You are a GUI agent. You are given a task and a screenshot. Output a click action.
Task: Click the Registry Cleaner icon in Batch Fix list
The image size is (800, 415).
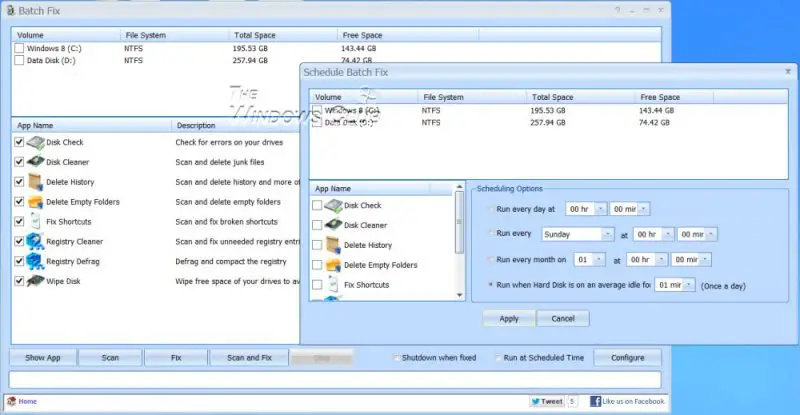click(x=36, y=241)
